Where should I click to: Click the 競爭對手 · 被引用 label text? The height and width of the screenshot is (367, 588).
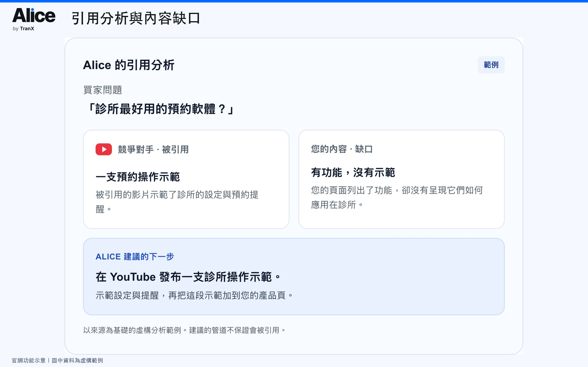[153, 150]
